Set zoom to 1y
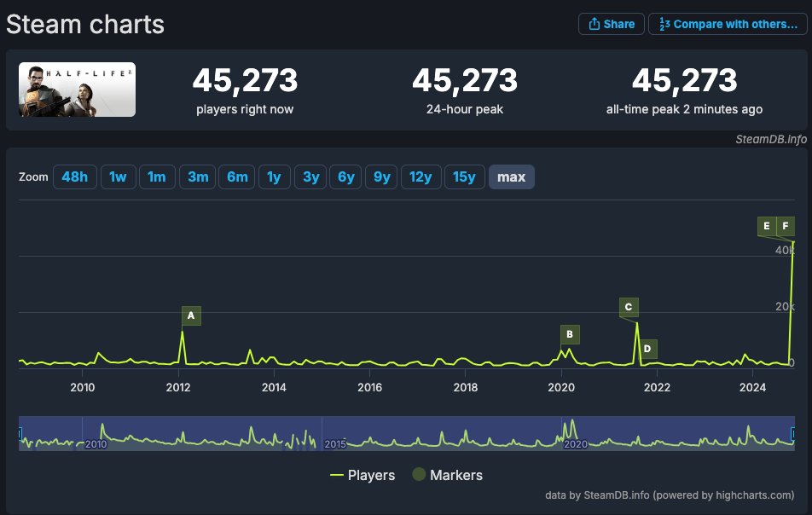 pos(274,177)
